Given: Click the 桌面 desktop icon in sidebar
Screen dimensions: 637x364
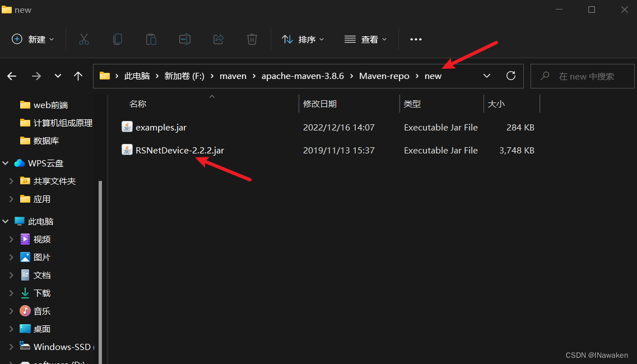Looking at the screenshot, I should coord(25,329).
